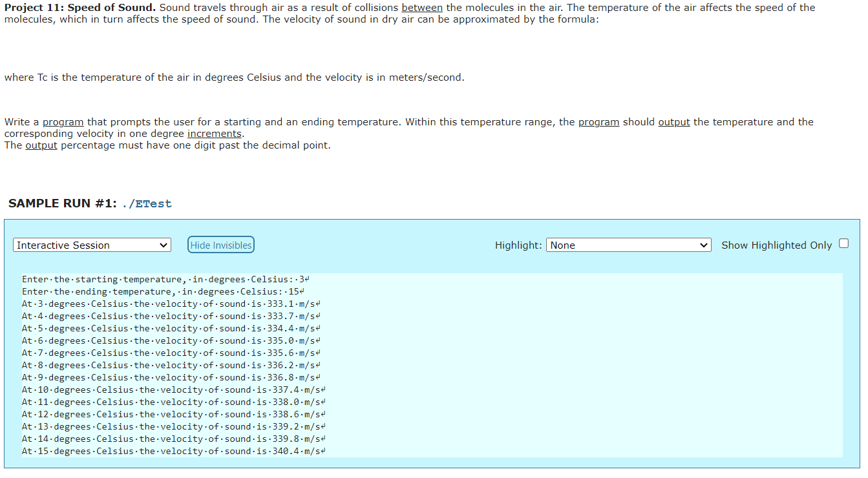Click the Highlight dropdown arrow
Image resolution: width=868 pixels, height=478 pixels.
tap(704, 245)
